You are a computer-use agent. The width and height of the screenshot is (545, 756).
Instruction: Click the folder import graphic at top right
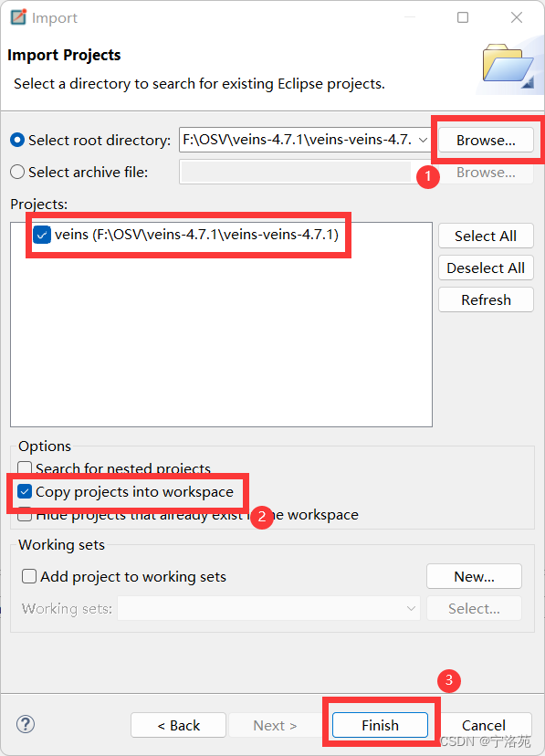coord(509,66)
